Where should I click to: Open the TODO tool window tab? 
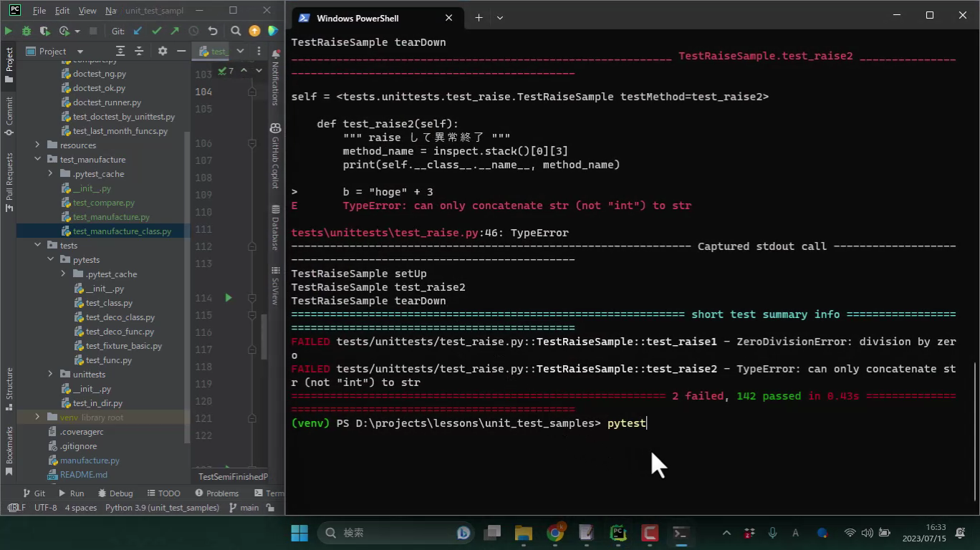(x=163, y=493)
